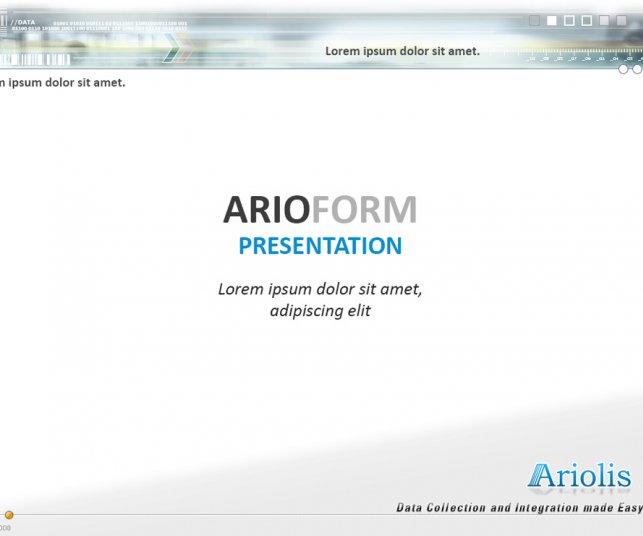Image resolution: width=643 pixels, height=536 pixels.
Task: Click the Ariolis logo
Action: (581, 476)
